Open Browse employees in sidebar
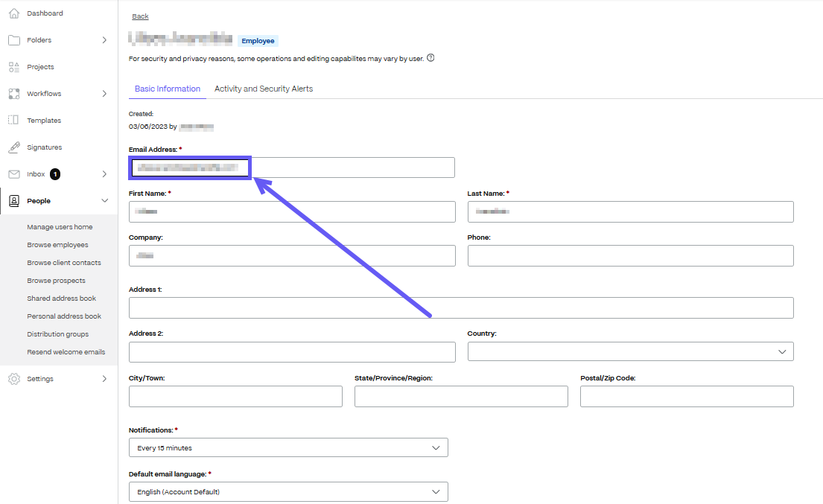This screenshot has height=504, width=823. [57, 245]
